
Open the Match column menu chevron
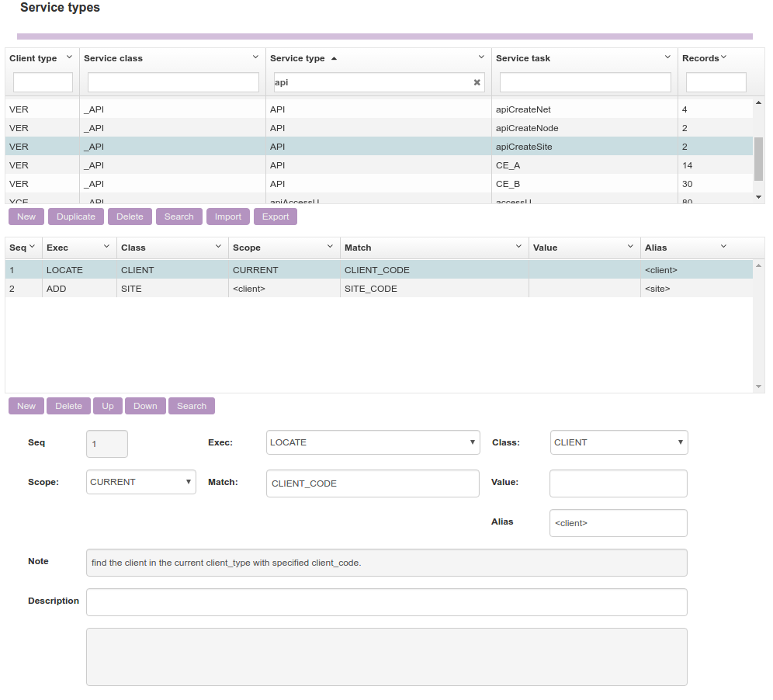pos(518,247)
